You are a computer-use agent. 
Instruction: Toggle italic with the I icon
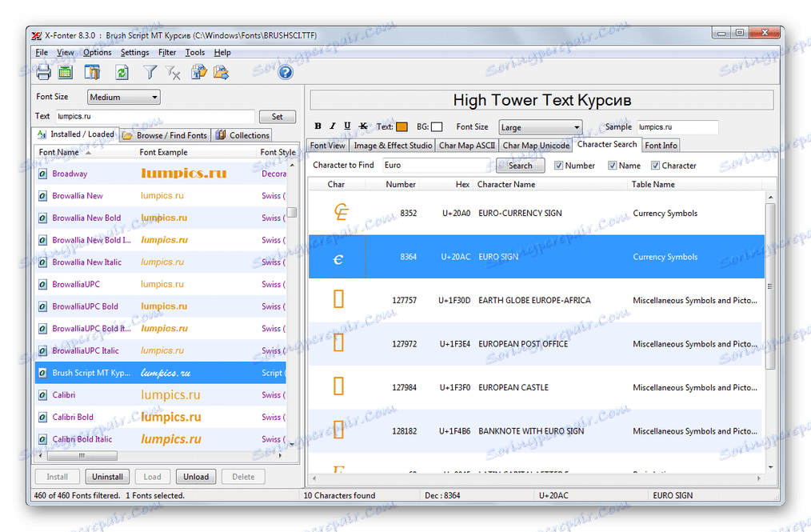point(333,126)
